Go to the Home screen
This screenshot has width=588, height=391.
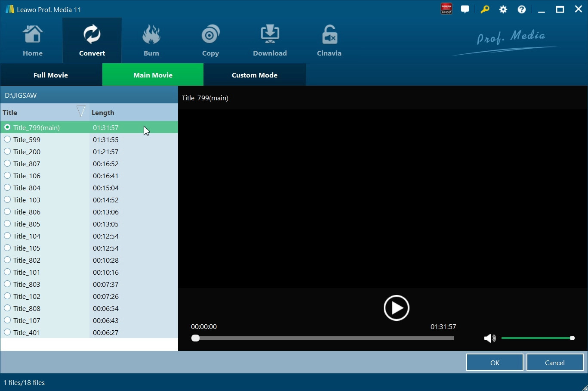[x=33, y=40]
